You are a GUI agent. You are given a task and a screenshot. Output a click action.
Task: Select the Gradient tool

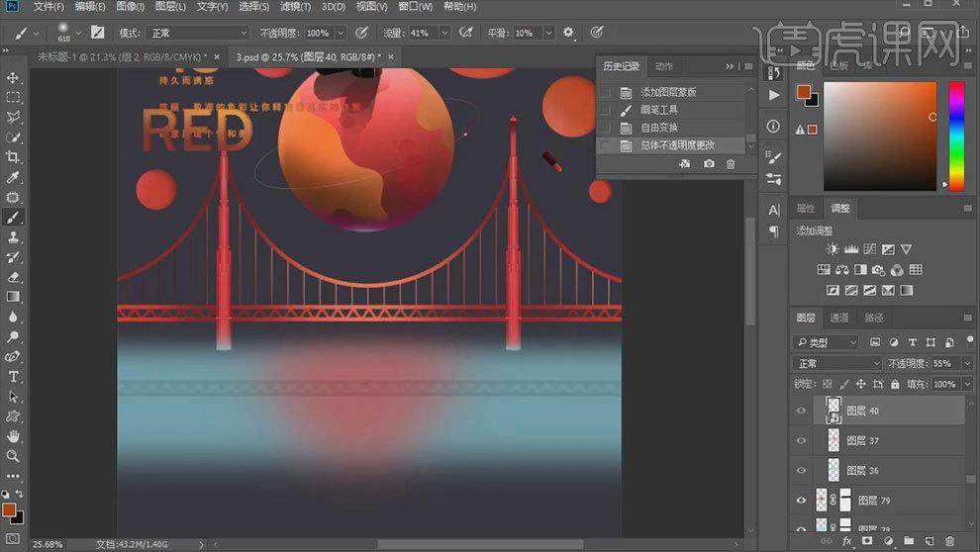pos(13,297)
